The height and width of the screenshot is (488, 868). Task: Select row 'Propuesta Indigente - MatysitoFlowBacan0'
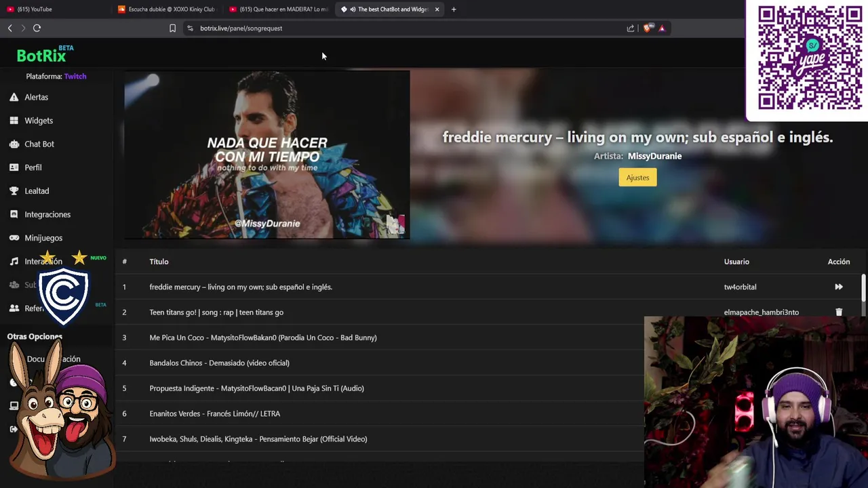(x=256, y=388)
